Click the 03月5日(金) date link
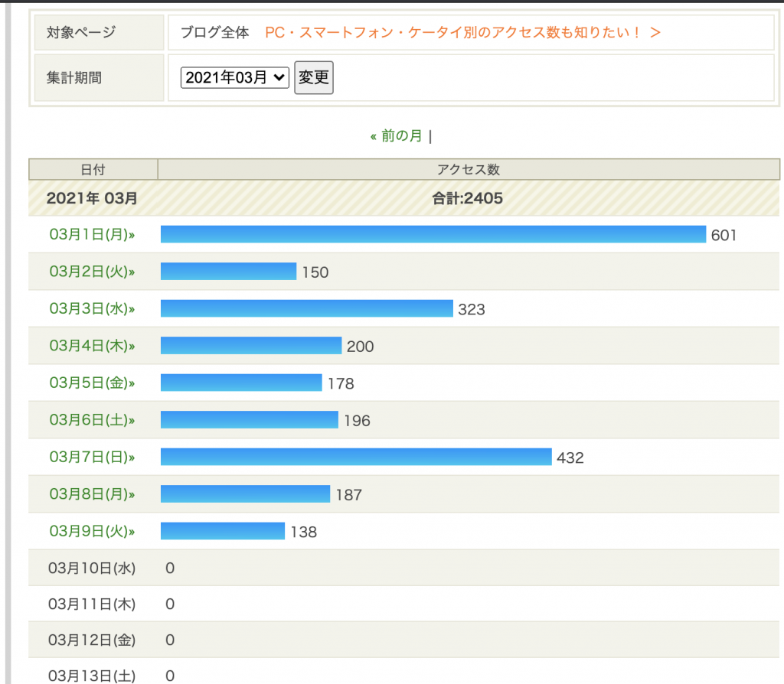This screenshot has height=684, width=784. click(x=92, y=383)
